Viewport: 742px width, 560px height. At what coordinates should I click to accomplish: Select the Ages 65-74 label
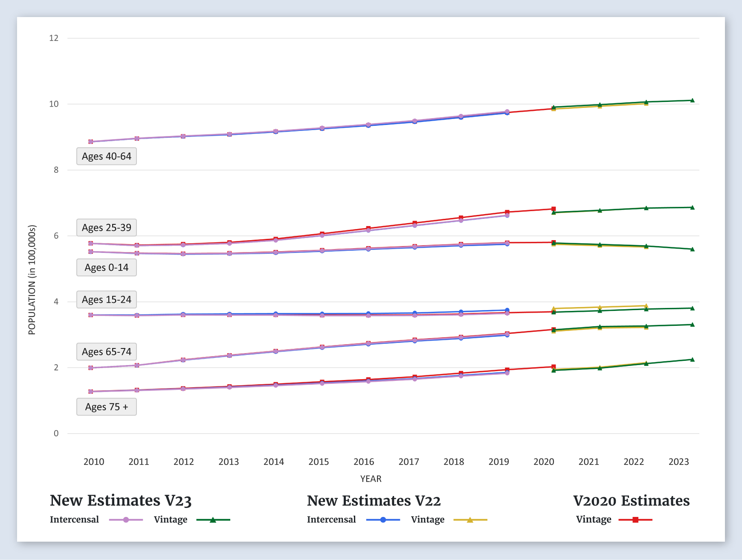point(107,352)
